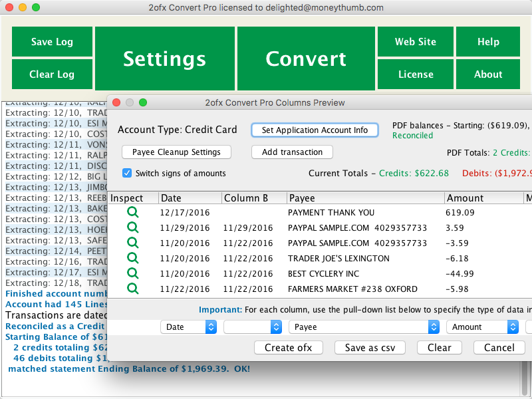
Task: Inspect the PAYMENT THANK YOU transaction
Action: pyautogui.click(x=133, y=211)
